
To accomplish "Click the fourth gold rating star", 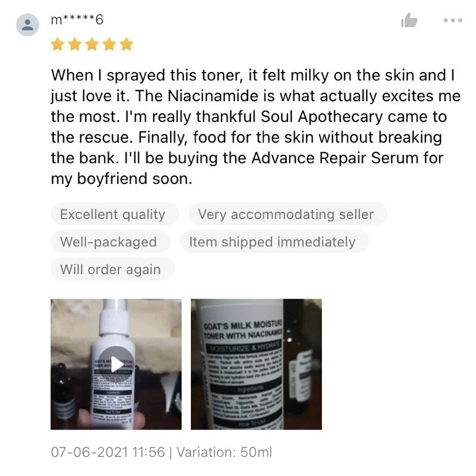I will [x=109, y=44].
